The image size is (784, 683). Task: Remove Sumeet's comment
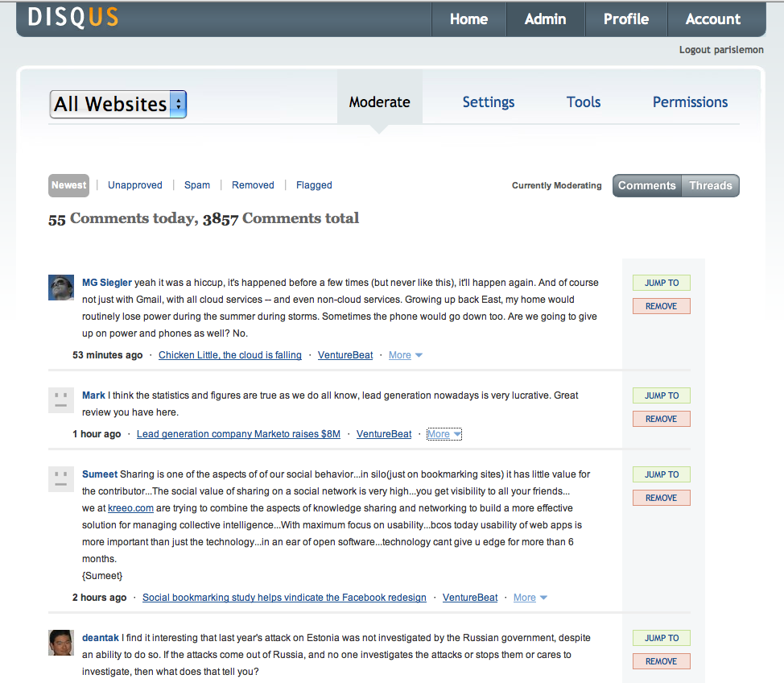(x=662, y=498)
